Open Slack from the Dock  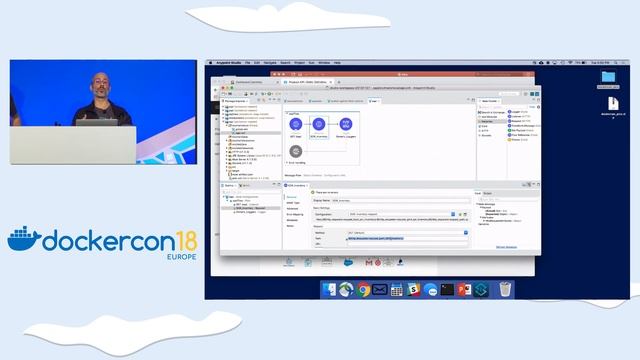413,290
